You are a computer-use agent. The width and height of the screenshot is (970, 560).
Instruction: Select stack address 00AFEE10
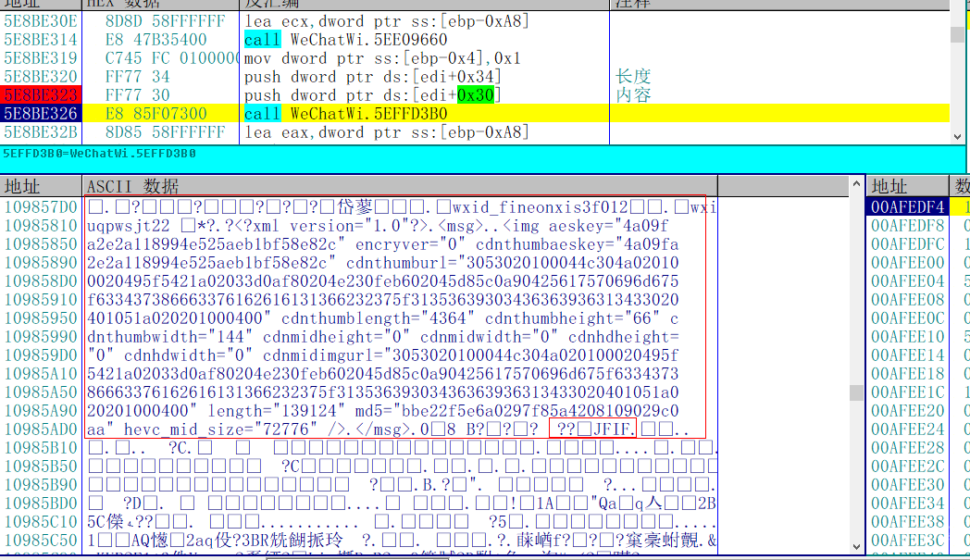pos(907,337)
